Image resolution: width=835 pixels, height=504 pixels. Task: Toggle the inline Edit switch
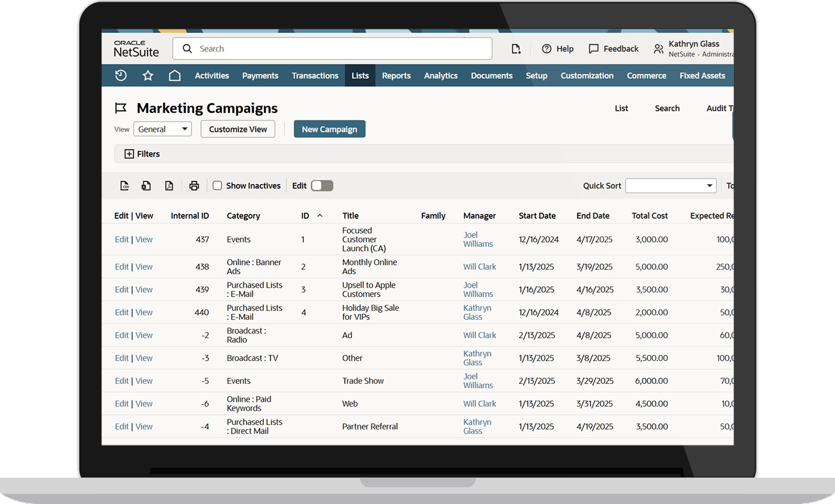[x=322, y=186]
